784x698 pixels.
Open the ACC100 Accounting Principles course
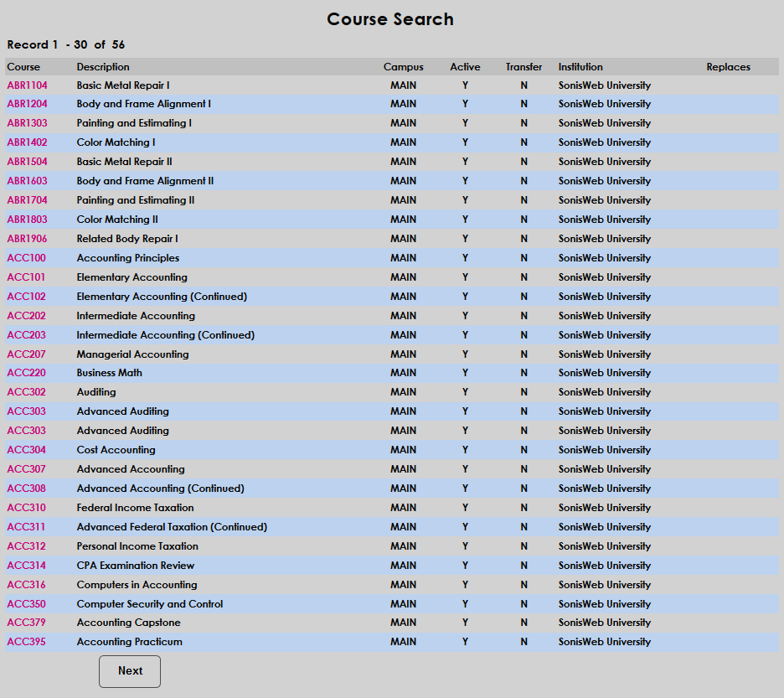24,257
